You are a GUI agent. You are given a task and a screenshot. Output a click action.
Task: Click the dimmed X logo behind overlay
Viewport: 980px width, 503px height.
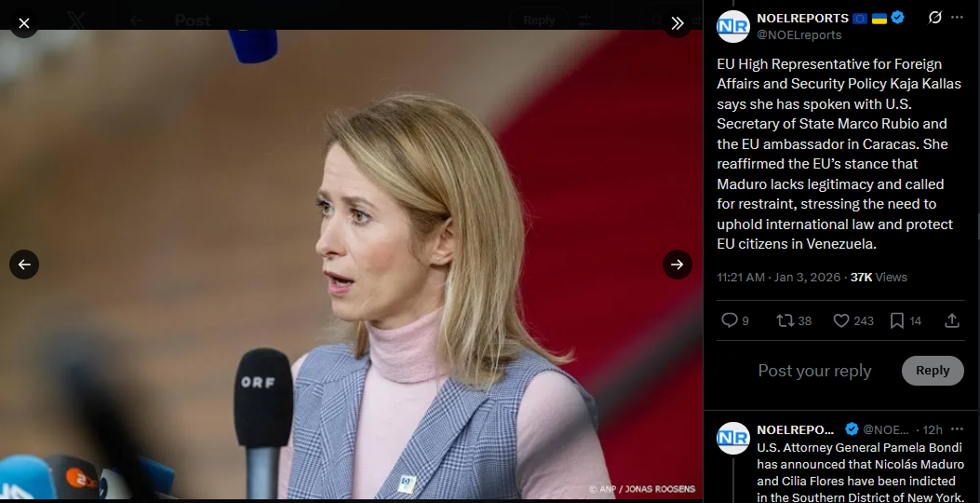[76, 20]
